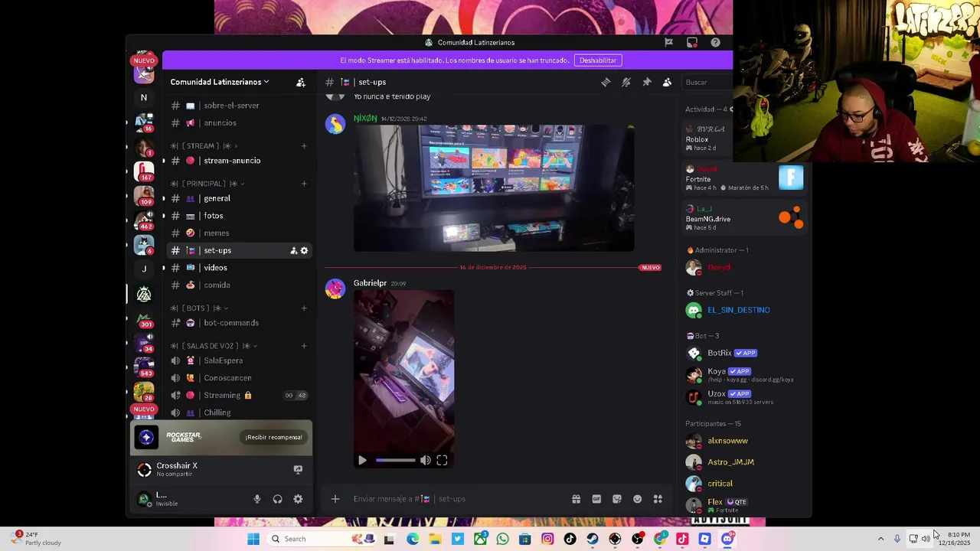The width and height of the screenshot is (980, 551).
Task: Create invite icon on set-ups channel
Action: point(293,250)
